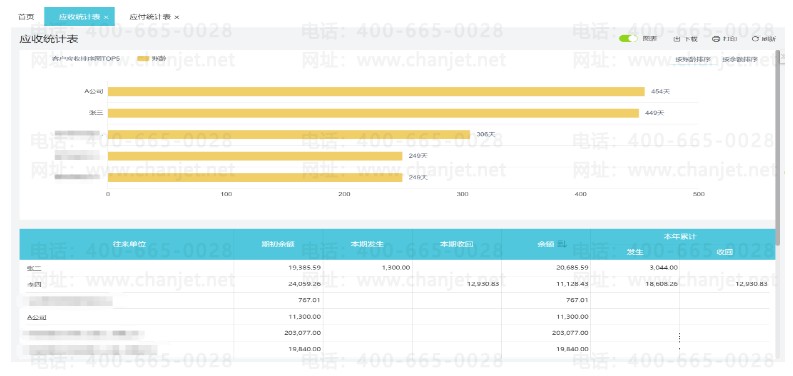Select sort-by-账龄 option above the chart
The height and width of the screenshot is (376, 793).
(693, 59)
